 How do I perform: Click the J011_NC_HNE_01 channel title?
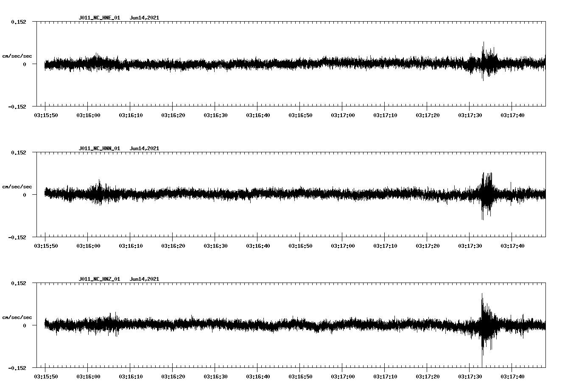click(x=99, y=18)
